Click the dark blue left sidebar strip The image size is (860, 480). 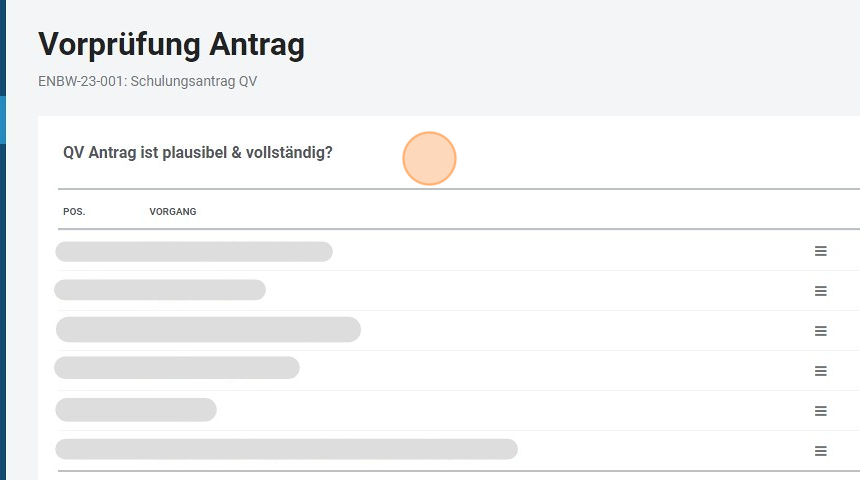pyautogui.click(x=3, y=300)
